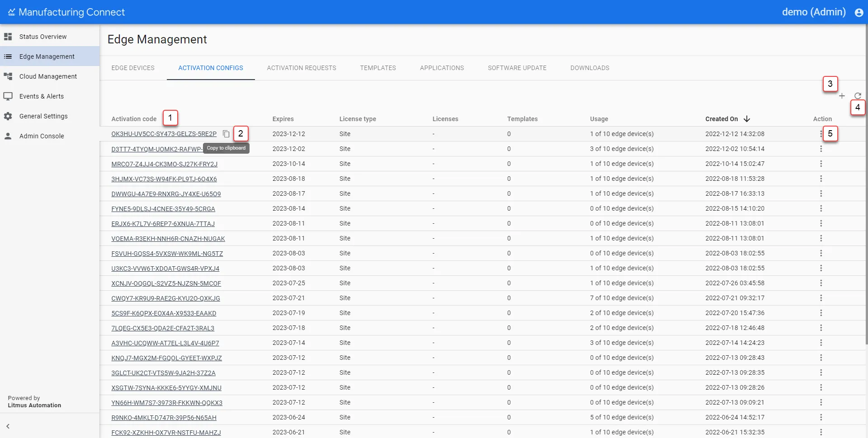Open action menu for row created 2022-08-15 14:10:20
The width and height of the screenshot is (868, 438).
coord(821,208)
